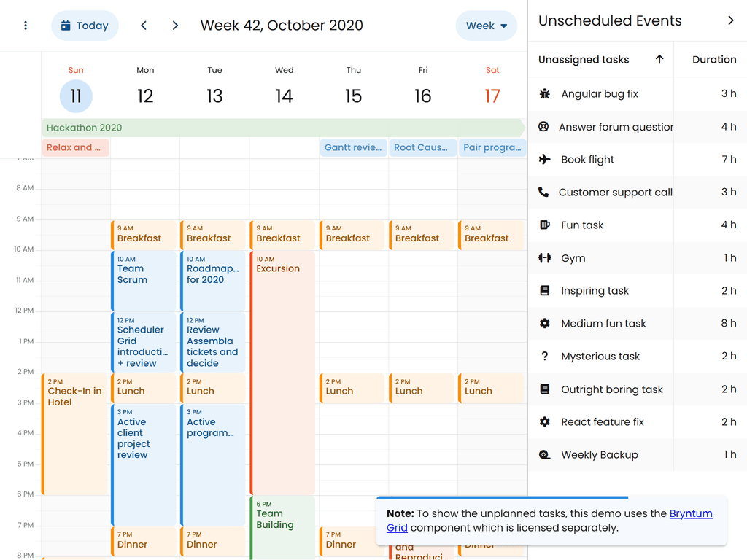747x560 pixels.
Task: Click the gear icon for React feature fix
Action: click(x=544, y=421)
